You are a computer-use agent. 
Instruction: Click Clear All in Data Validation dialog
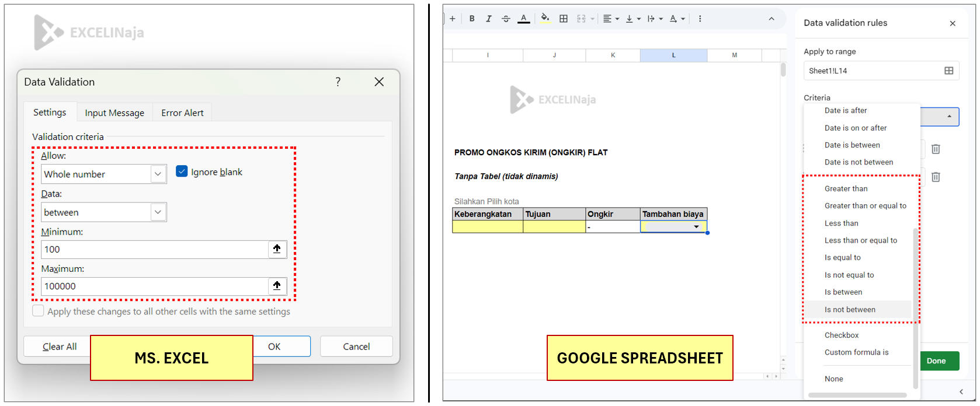(x=59, y=346)
